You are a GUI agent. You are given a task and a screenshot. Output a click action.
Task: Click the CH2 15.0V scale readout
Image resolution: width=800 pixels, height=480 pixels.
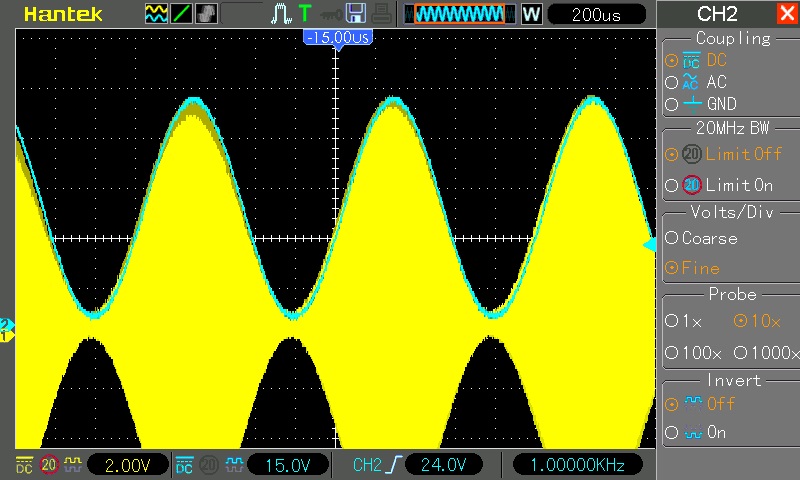click(x=287, y=465)
